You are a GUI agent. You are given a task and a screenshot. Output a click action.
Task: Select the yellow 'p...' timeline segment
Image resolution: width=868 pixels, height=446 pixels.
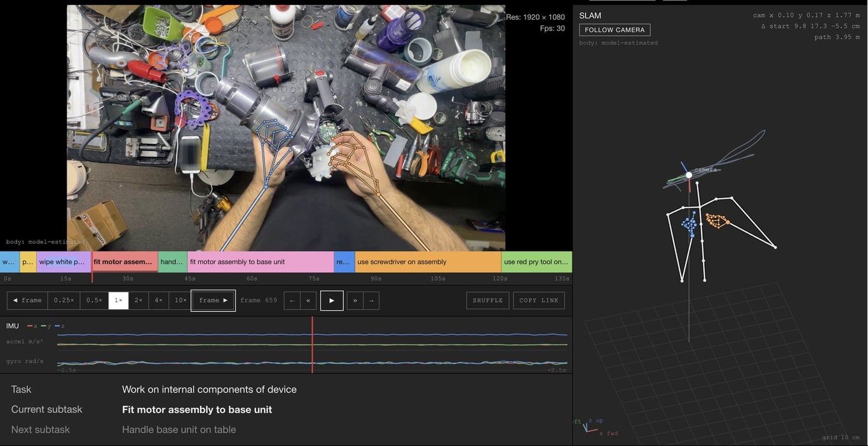28,262
